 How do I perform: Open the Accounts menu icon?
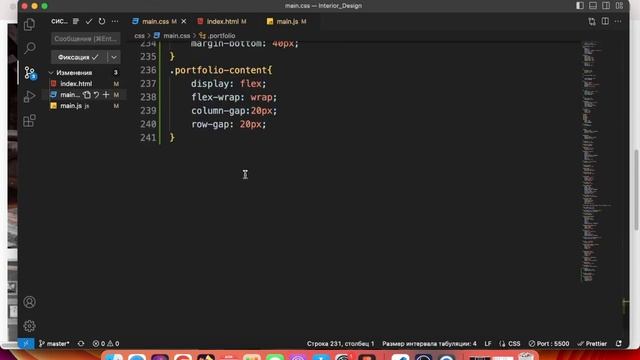[29, 302]
